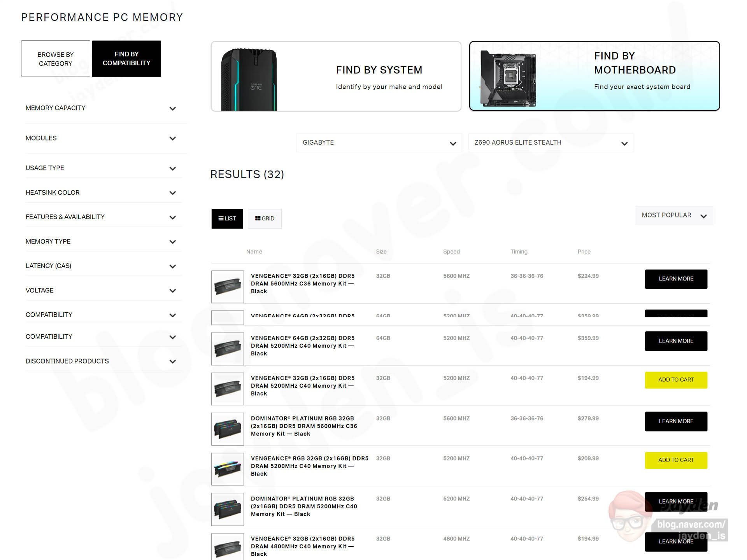This screenshot has width=747, height=560.
Task: Open Vengeance 32GB DDR5 5200MHz C40 product title
Action: pos(303,386)
